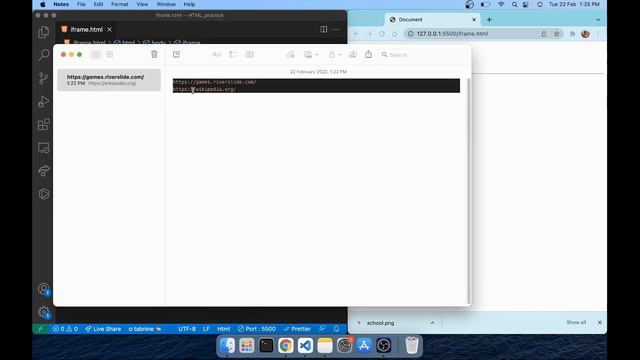The image size is (640, 360).
Task: Open the Remote Explorer icon in VS Code
Action: click(x=44, y=148)
